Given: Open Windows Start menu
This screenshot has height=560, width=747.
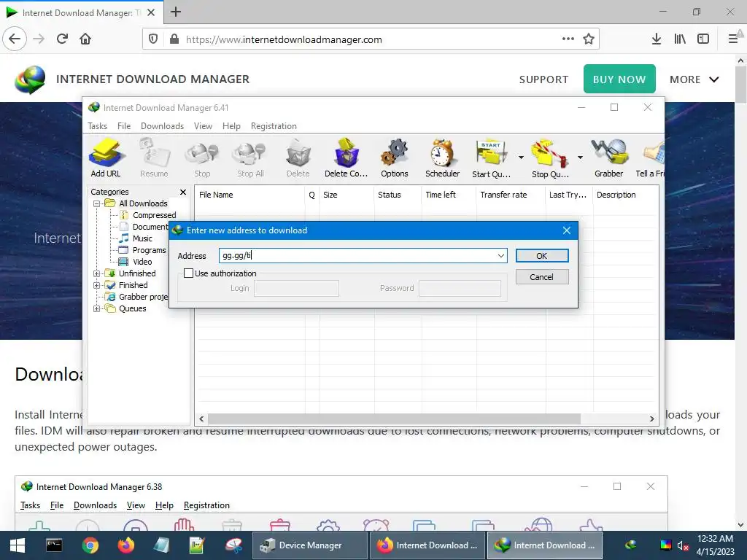Looking at the screenshot, I should (18, 545).
